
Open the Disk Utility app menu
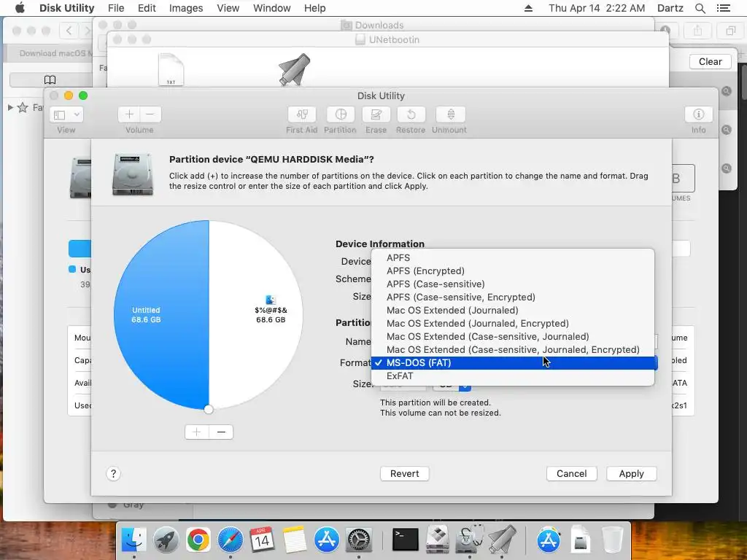coord(66,8)
